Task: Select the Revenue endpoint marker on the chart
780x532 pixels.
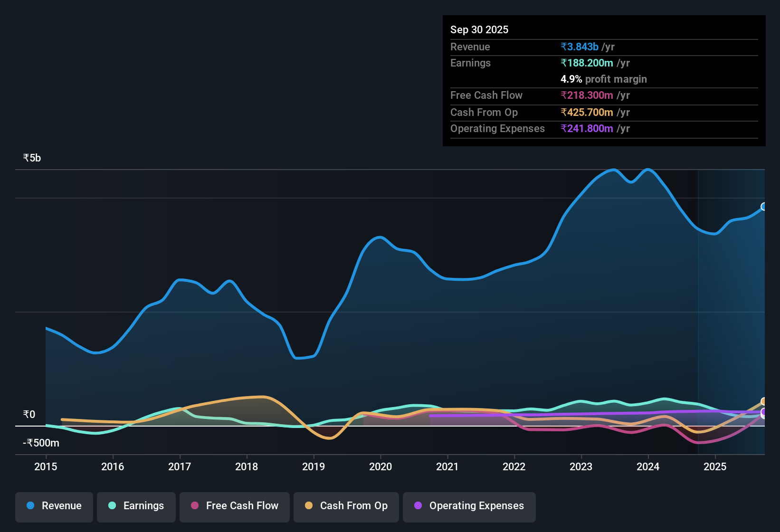Action: 764,207
